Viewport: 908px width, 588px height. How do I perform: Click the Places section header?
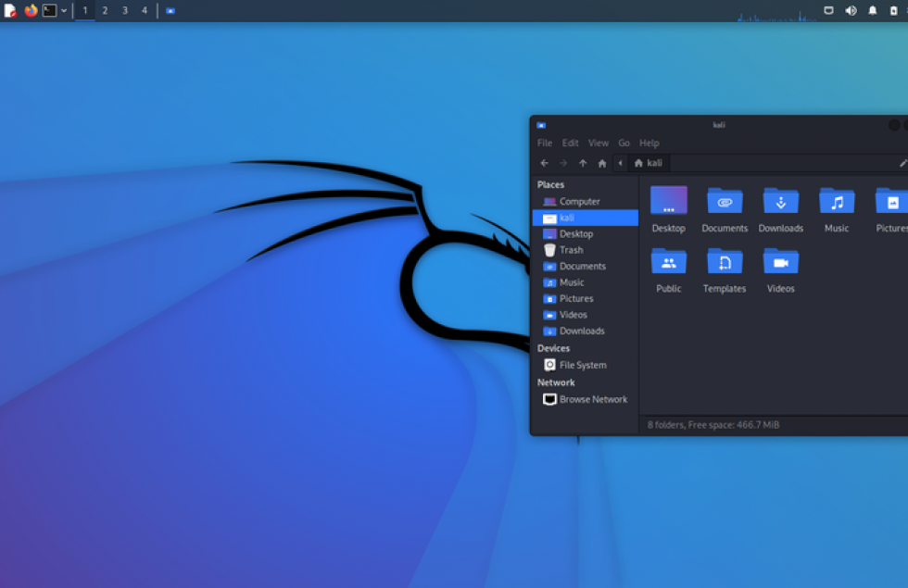550,184
